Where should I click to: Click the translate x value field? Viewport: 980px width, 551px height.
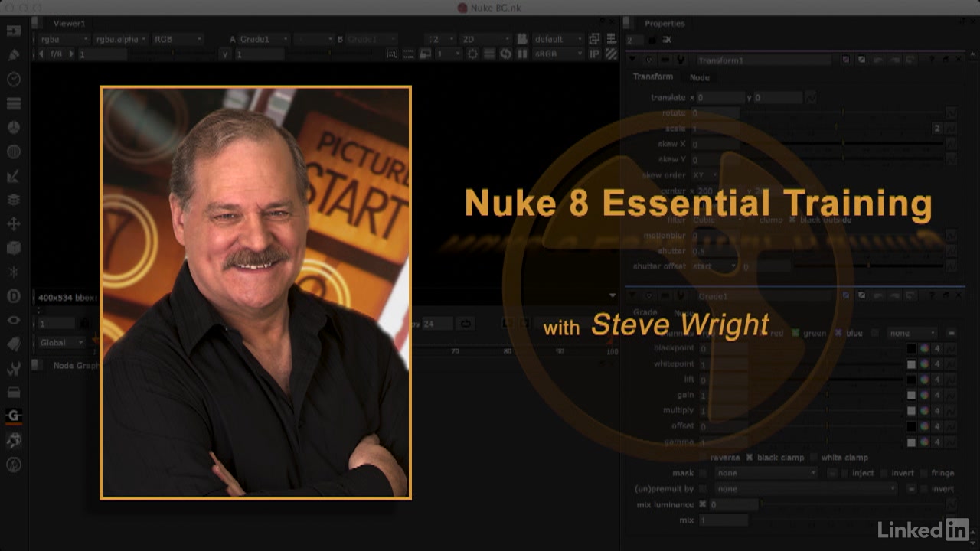pos(720,98)
